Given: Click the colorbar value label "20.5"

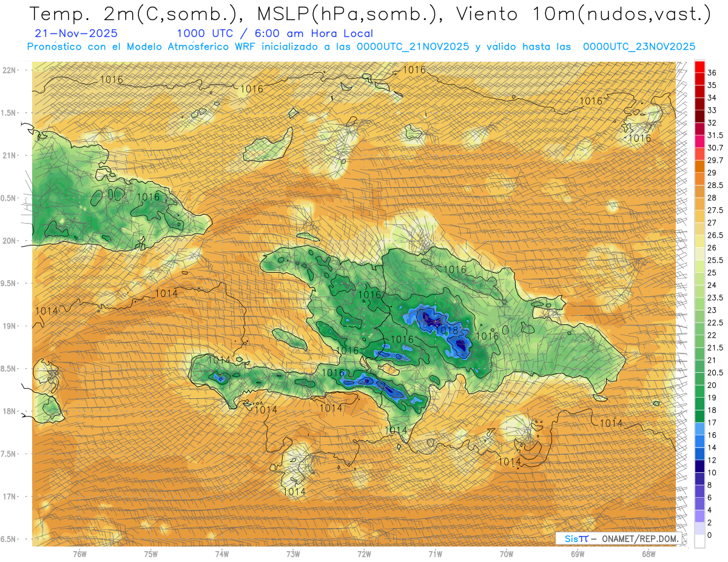Looking at the screenshot, I should click(716, 372).
